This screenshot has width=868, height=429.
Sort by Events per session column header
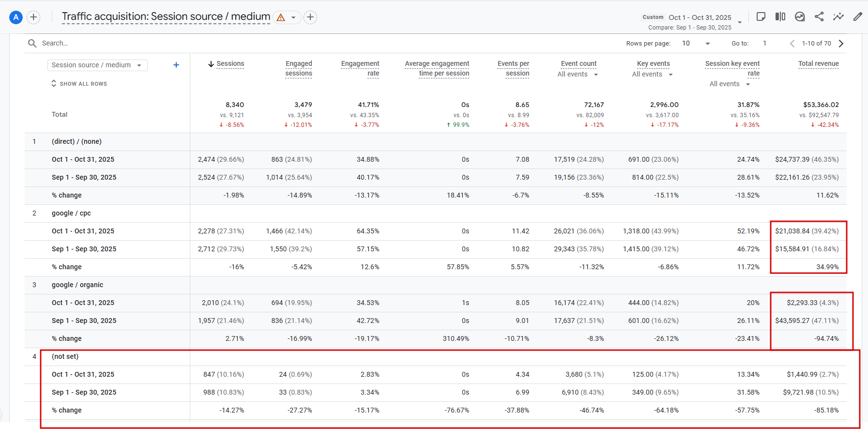point(513,69)
